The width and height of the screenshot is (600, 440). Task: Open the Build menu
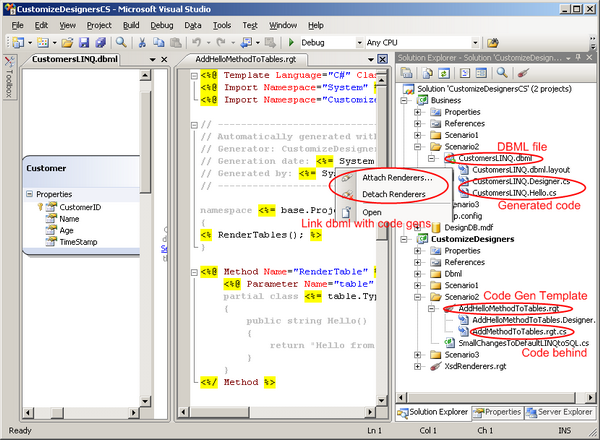click(131, 25)
